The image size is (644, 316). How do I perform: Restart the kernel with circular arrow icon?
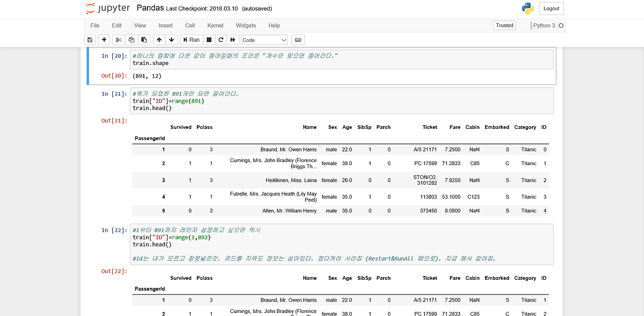pyautogui.click(x=221, y=40)
